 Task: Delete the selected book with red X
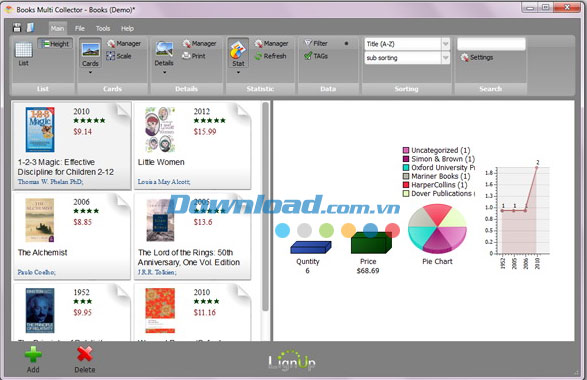[85, 354]
